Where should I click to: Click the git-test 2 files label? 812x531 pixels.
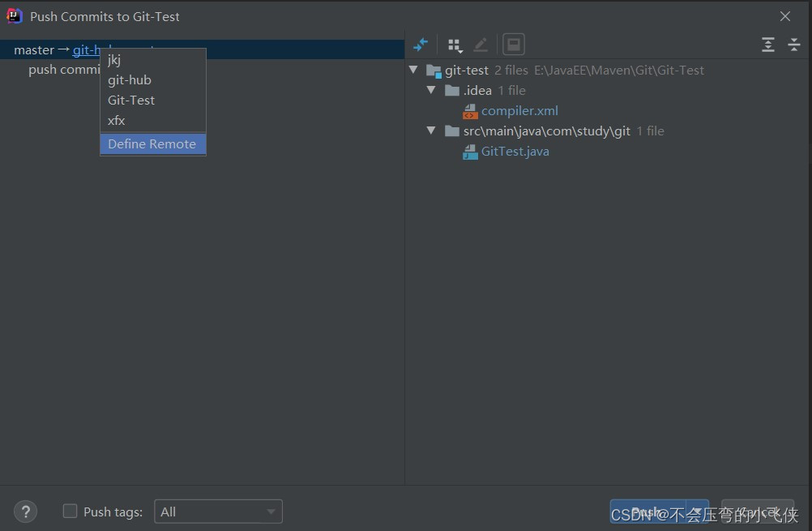(486, 71)
